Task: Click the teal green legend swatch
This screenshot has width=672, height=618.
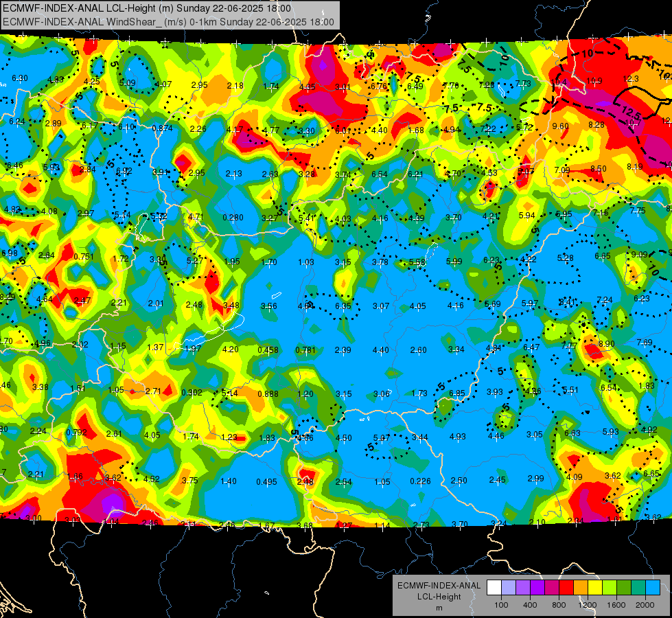Action: [638, 588]
